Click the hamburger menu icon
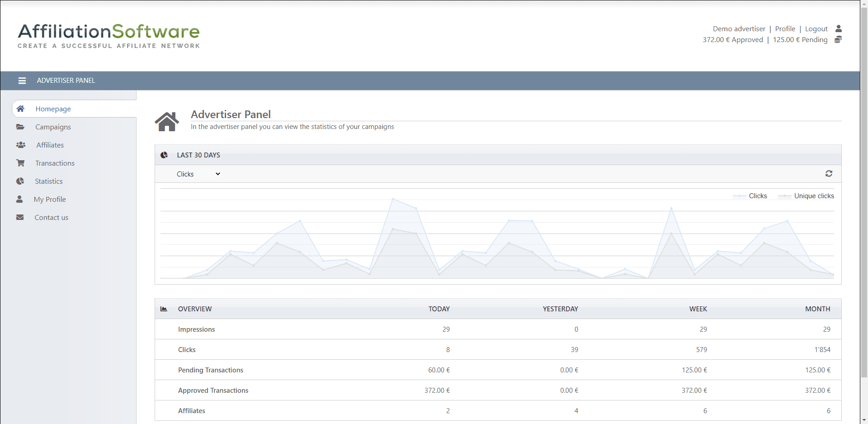868x424 pixels. click(22, 81)
